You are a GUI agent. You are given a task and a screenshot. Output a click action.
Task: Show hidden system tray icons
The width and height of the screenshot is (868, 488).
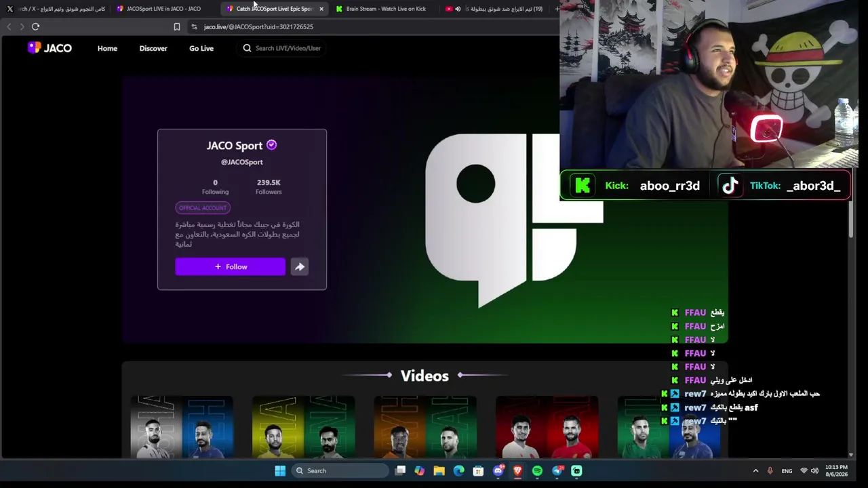click(x=755, y=471)
